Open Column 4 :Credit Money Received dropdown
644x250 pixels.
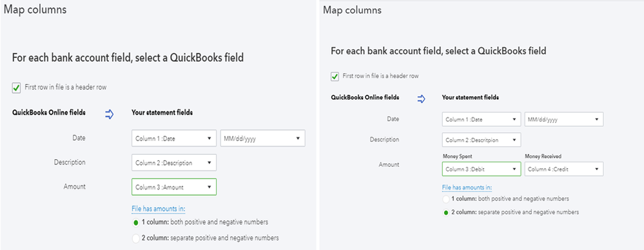pyautogui.click(x=564, y=169)
